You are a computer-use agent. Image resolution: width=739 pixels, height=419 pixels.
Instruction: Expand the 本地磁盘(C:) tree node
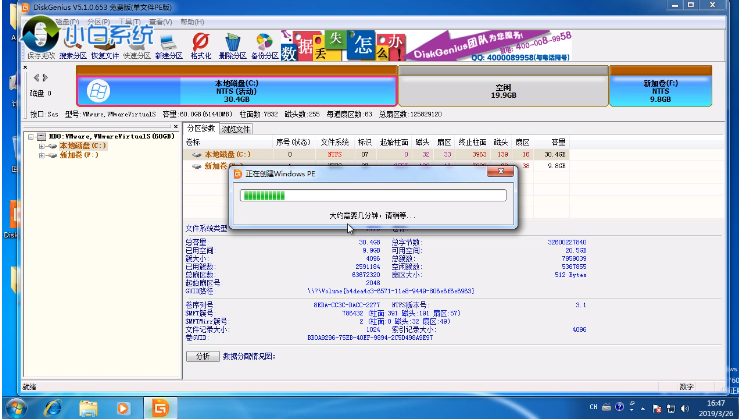41,146
